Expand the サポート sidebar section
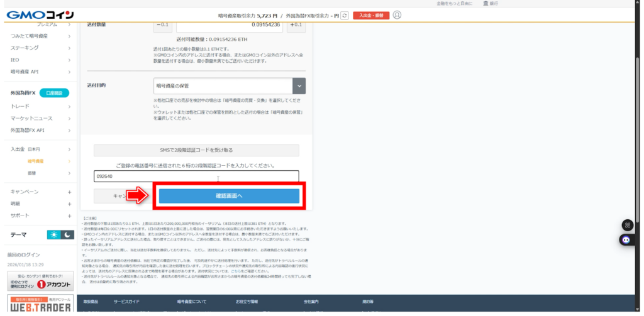Viewport: 644px width, 316px height. point(40,215)
